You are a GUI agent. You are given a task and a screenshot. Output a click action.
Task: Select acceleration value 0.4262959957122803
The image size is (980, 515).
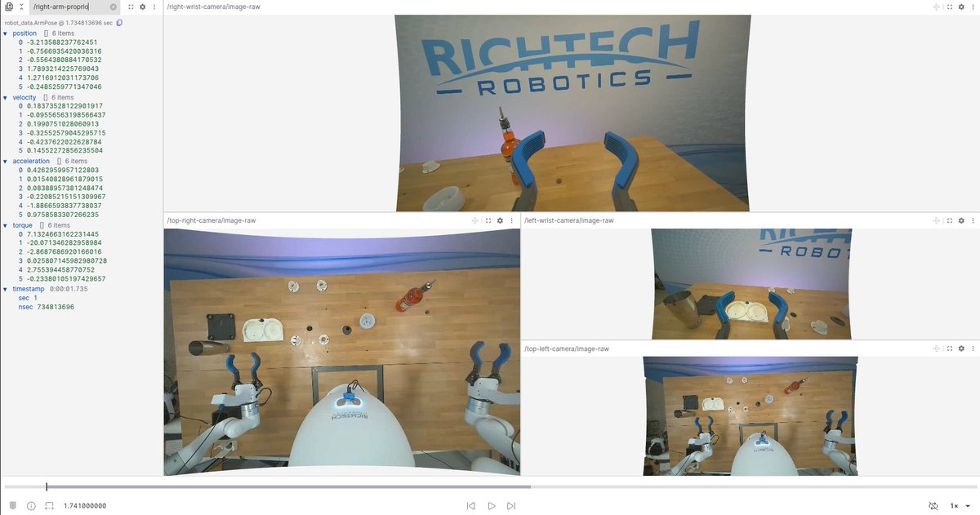(63, 170)
